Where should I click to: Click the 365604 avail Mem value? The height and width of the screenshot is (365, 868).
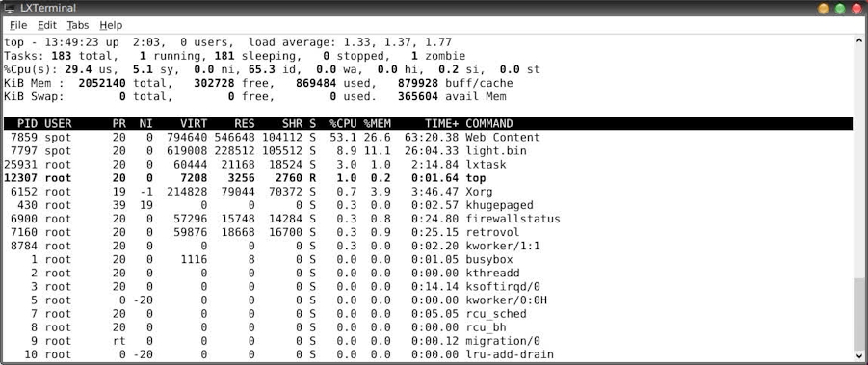click(x=418, y=96)
